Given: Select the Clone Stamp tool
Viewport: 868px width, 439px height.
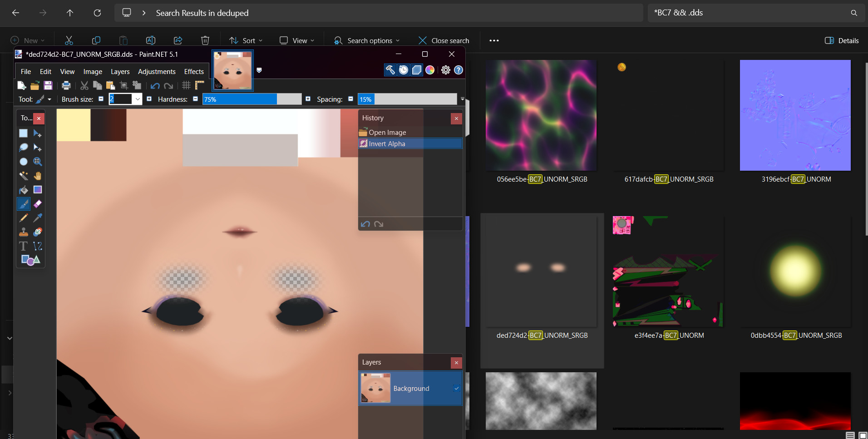Looking at the screenshot, I should [x=23, y=232].
